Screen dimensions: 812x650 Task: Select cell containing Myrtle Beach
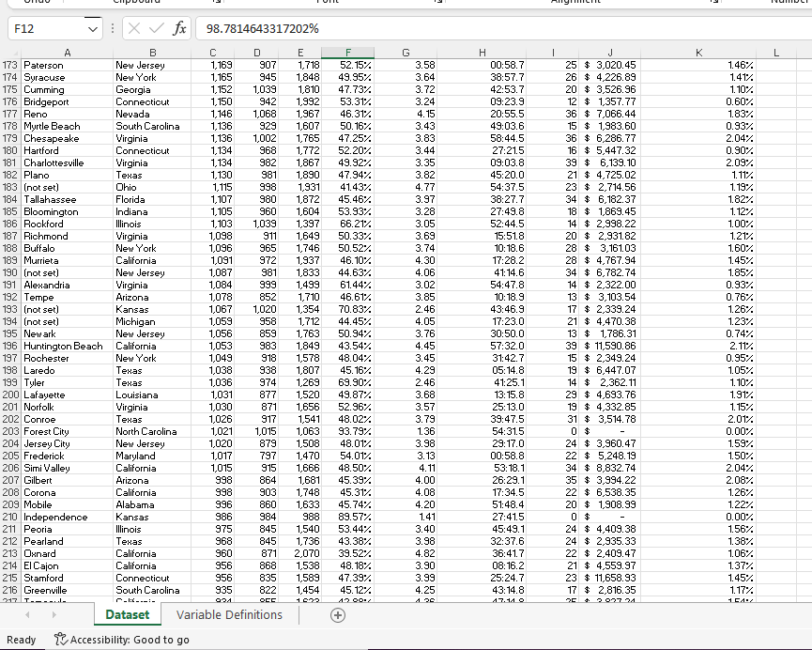tap(67, 127)
